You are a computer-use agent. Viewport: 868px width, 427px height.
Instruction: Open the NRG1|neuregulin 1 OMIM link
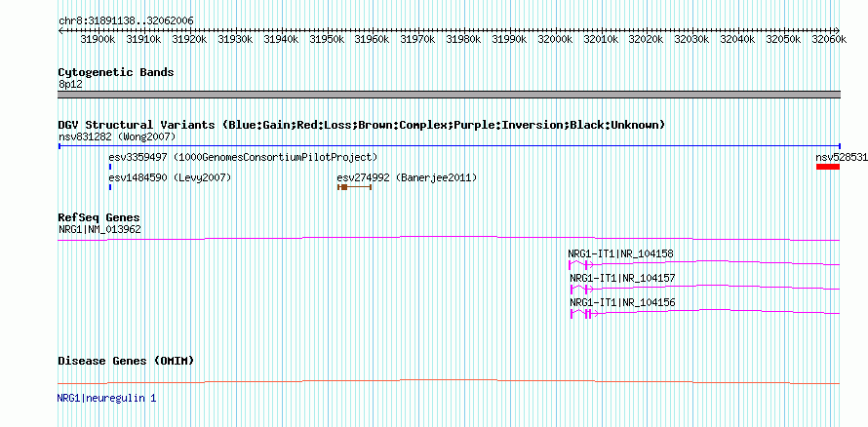click(107, 398)
